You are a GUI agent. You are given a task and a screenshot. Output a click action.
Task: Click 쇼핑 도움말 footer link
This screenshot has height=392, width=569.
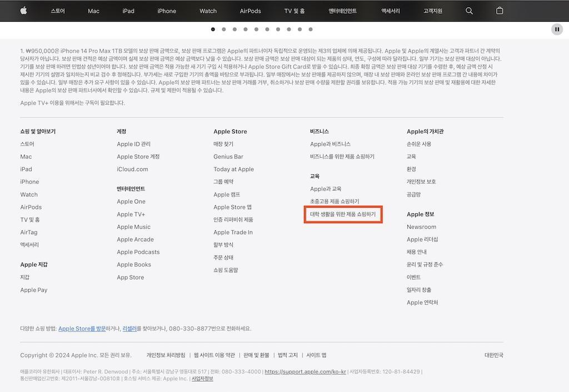(226, 270)
